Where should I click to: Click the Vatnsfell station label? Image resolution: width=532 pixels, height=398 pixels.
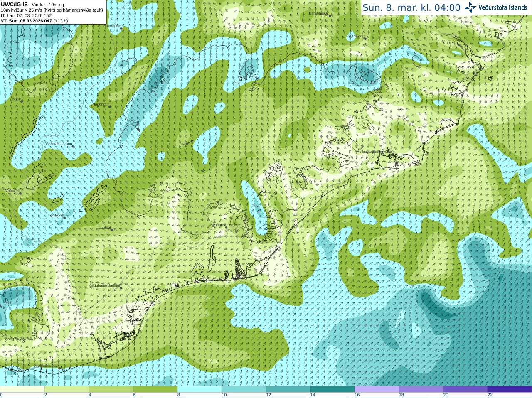(12, 190)
